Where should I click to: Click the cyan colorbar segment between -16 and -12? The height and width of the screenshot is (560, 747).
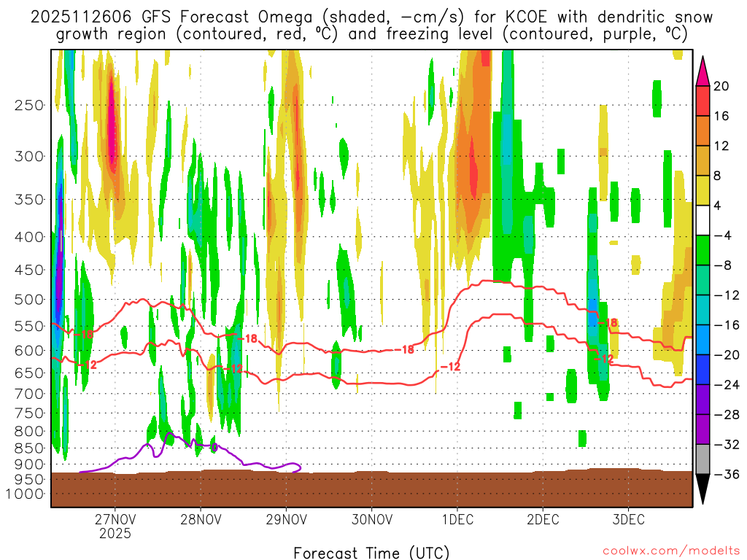[x=703, y=310]
